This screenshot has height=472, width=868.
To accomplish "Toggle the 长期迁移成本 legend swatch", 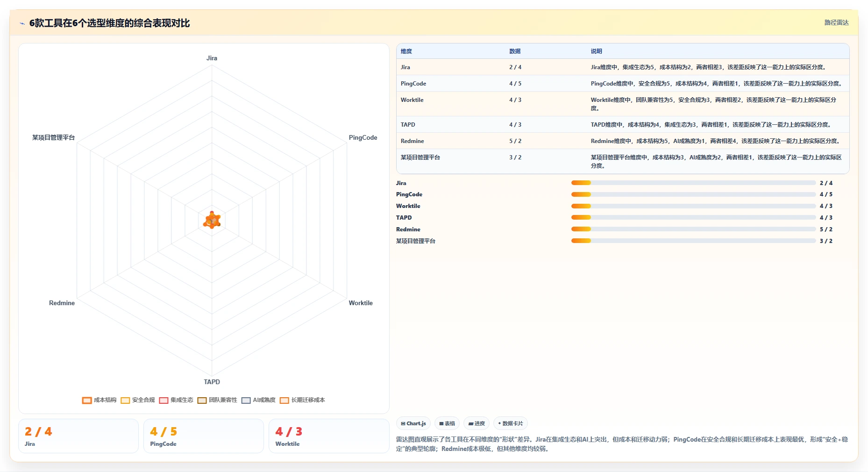I will point(284,400).
